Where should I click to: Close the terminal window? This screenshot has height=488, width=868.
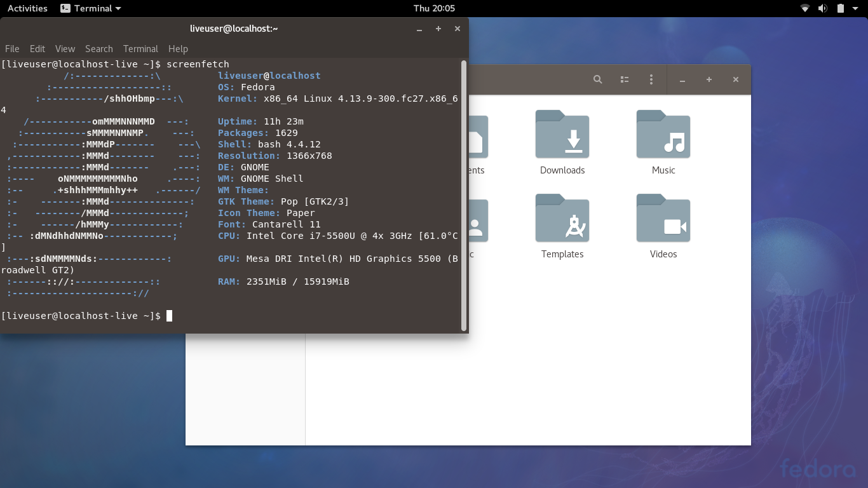tap(458, 29)
